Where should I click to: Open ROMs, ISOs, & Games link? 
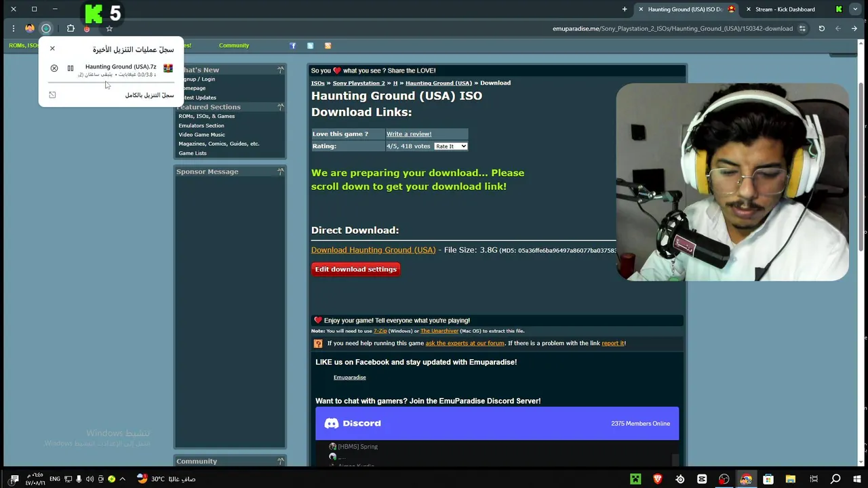click(206, 116)
